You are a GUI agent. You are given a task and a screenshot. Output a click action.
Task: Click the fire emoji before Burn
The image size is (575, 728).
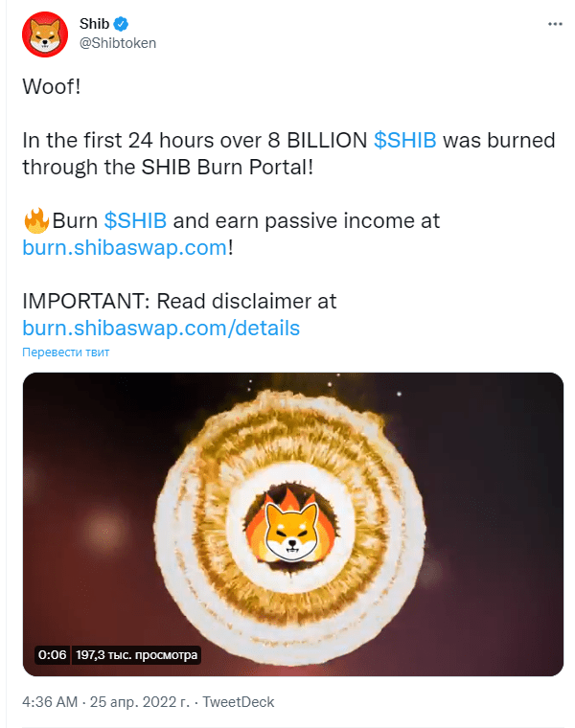point(36,220)
